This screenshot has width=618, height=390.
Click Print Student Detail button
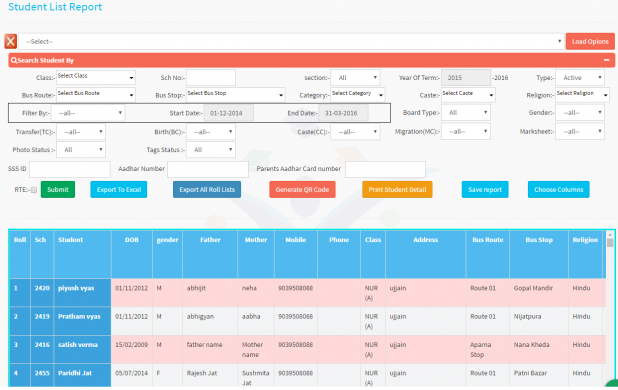click(397, 189)
